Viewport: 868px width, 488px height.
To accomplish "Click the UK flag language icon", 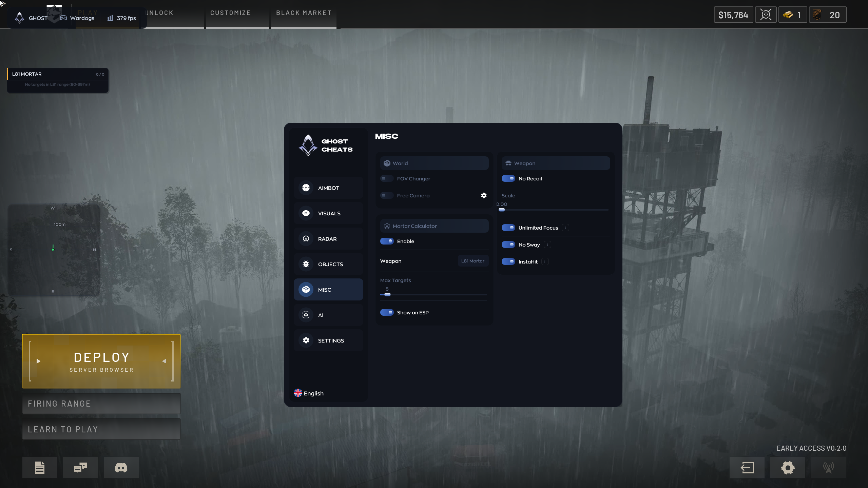I will [298, 393].
